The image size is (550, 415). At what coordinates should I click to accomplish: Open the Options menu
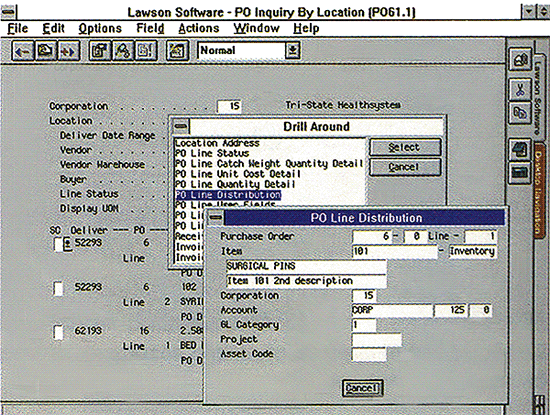point(100,28)
